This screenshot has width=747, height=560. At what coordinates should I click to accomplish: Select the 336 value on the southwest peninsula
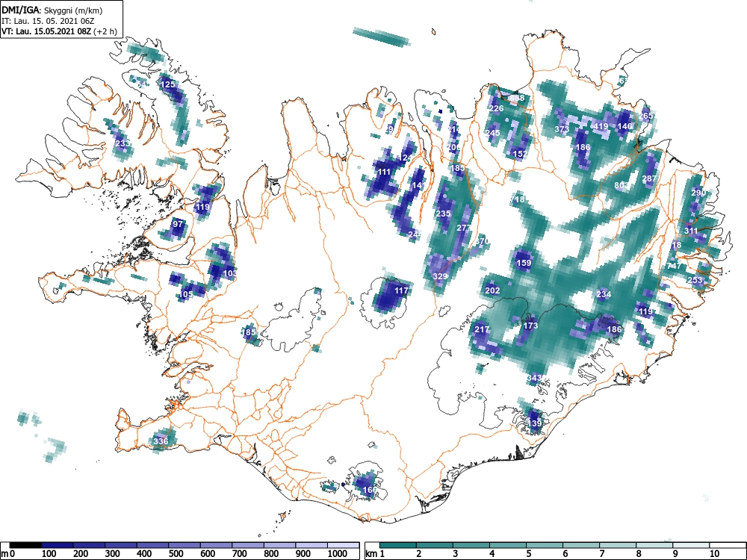click(x=161, y=441)
